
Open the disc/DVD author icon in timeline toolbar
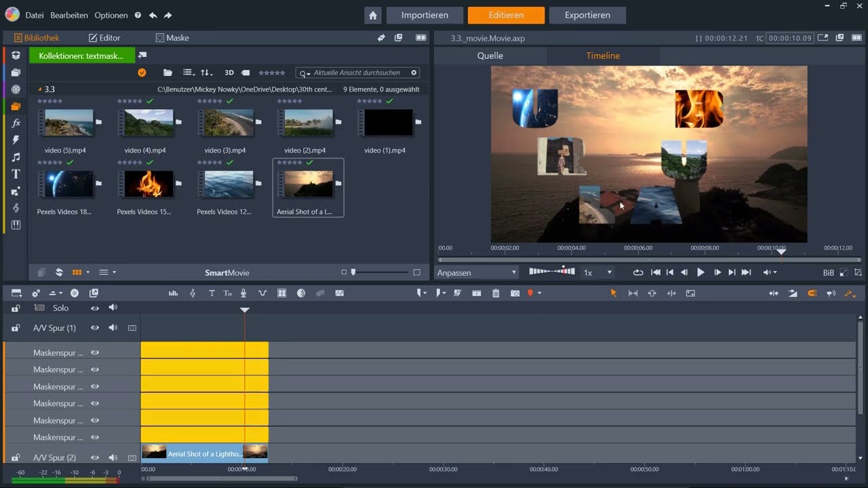pos(75,293)
